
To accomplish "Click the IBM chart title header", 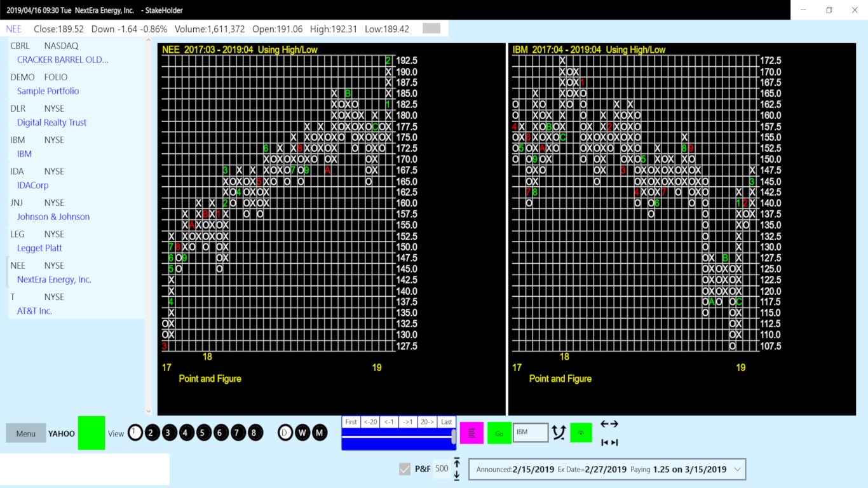I will (x=589, y=50).
